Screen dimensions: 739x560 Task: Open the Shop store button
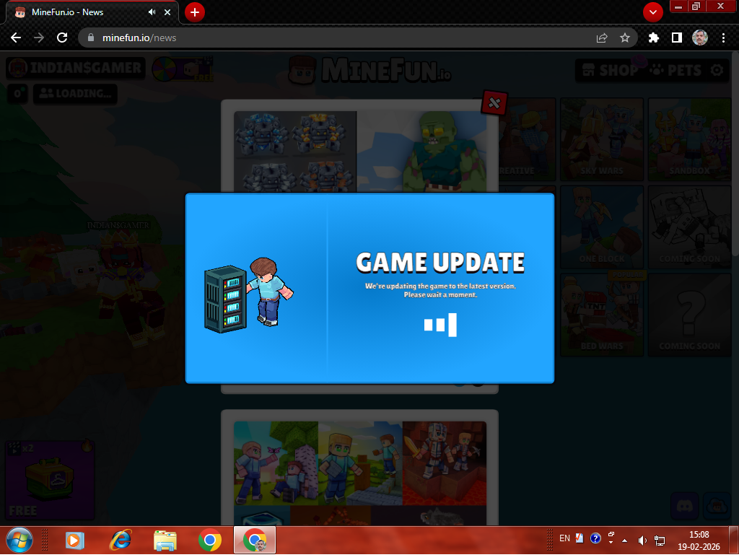pos(610,70)
